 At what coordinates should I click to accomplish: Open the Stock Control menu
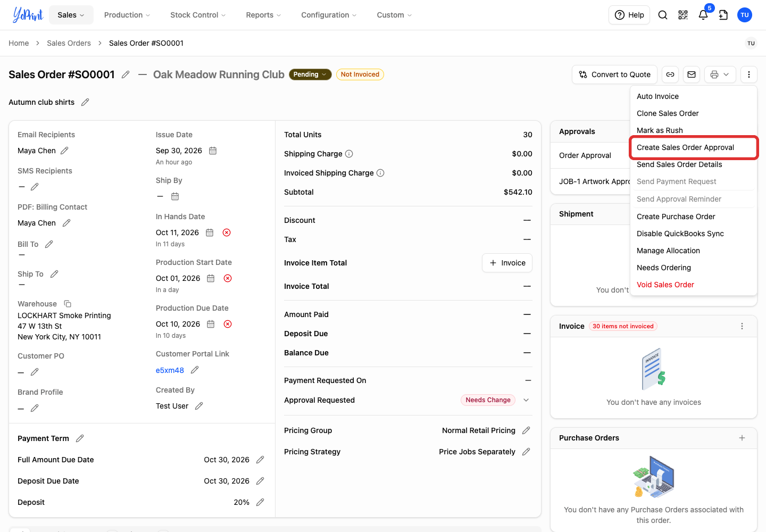(x=198, y=15)
